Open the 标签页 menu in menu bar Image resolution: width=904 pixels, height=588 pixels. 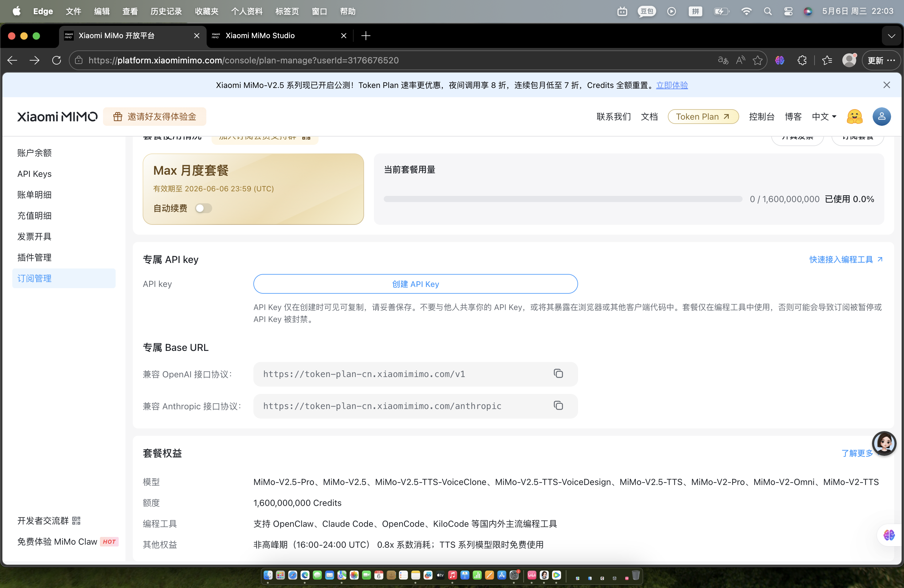click(287, 11)
